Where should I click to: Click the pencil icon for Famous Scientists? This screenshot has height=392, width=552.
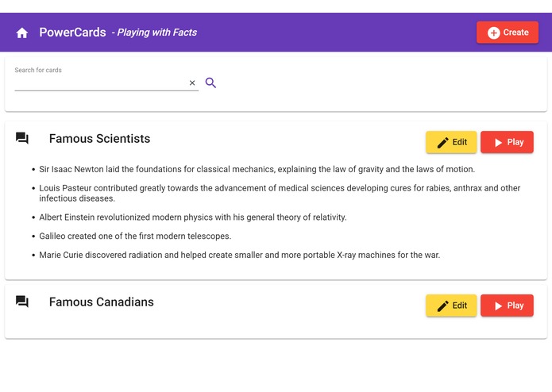(x=442, y=143)
